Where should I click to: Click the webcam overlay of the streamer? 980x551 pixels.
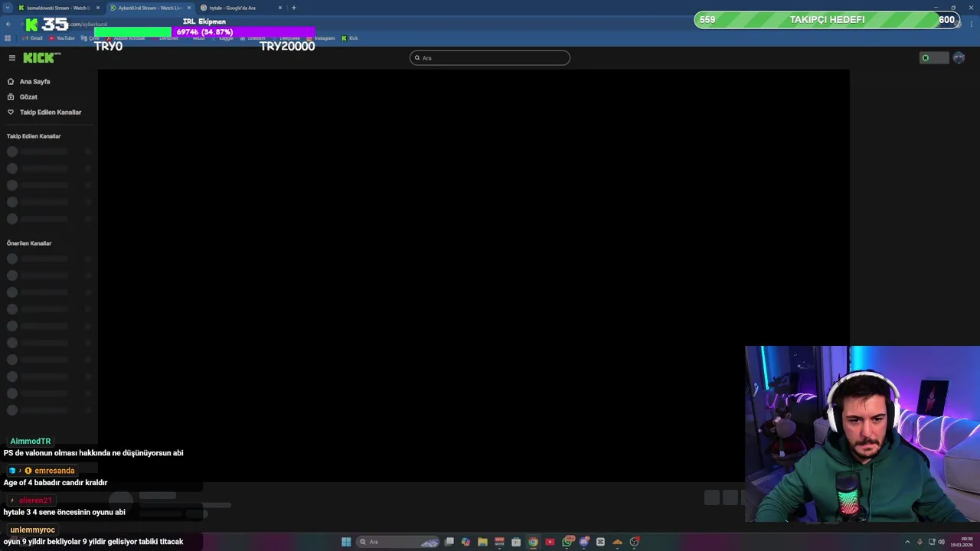pos(862,434)
